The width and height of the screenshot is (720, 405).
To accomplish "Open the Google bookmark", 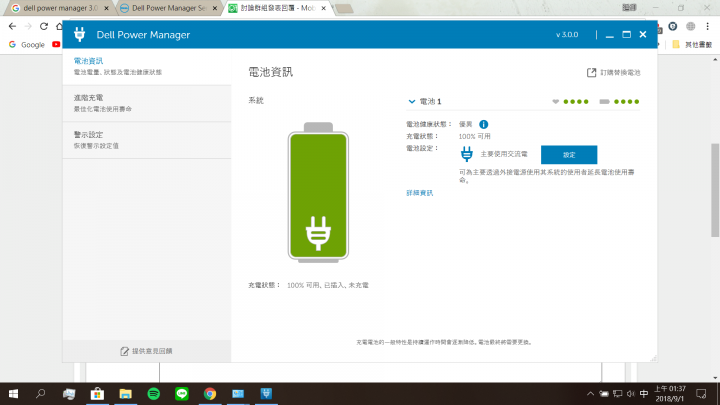I will pos(27,45).
